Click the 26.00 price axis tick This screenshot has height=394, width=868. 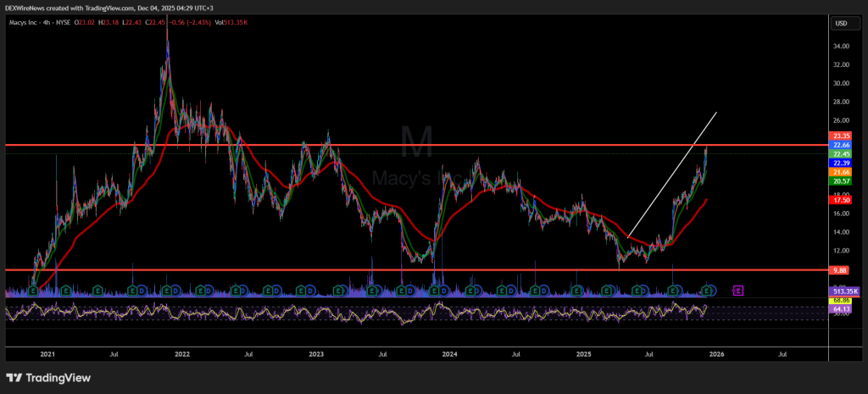pos(842,120)
